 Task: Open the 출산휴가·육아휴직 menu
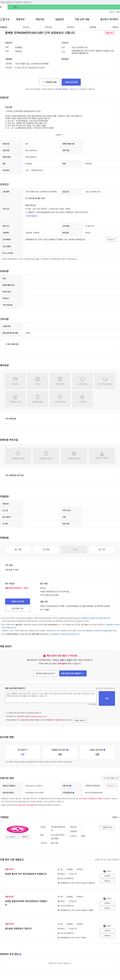109,19
